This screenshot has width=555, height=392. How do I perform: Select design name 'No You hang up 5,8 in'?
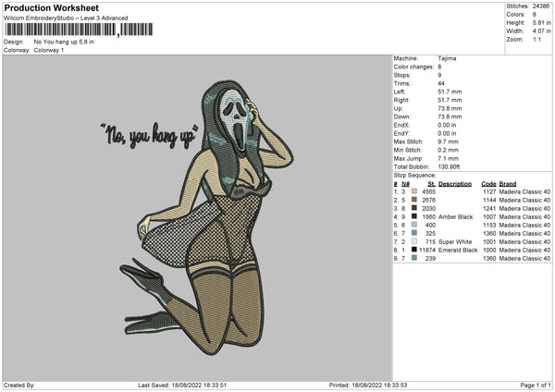[x=64, y=42]
